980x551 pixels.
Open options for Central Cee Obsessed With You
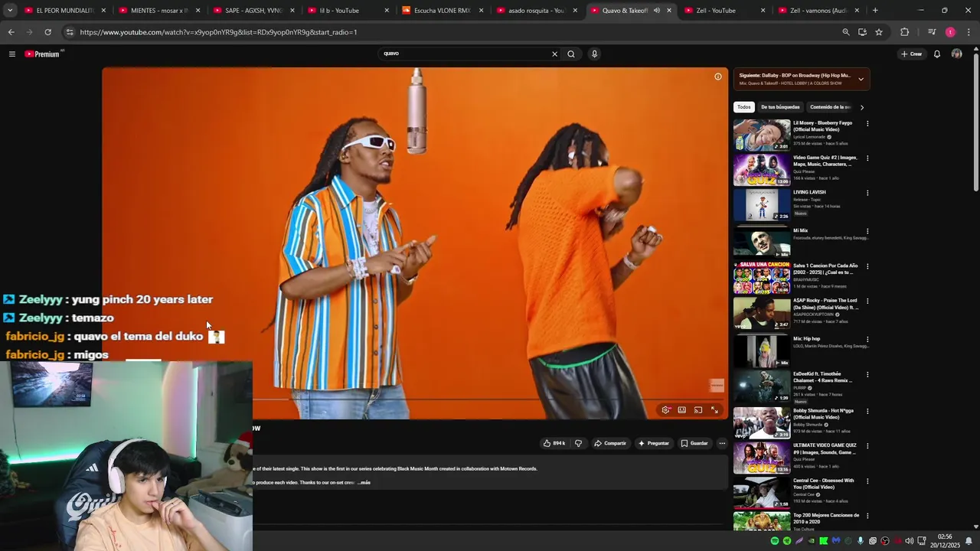click(x=867, y=481)
